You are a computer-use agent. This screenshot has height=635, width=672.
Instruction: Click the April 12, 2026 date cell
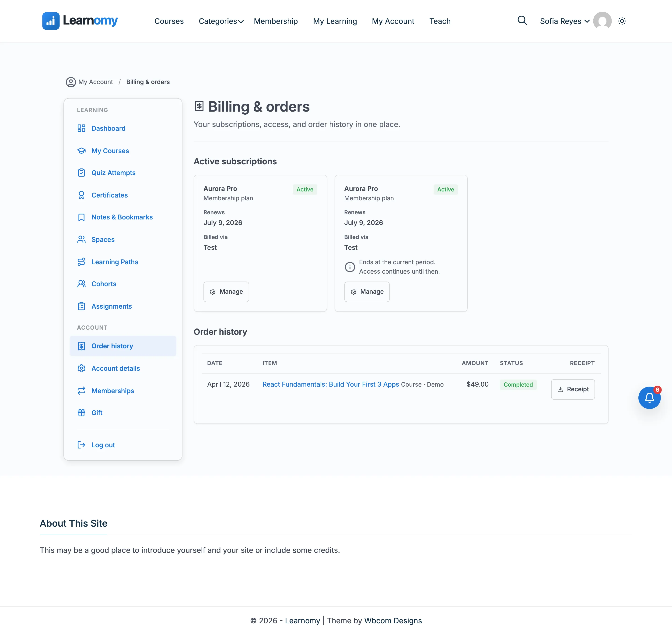228,384
